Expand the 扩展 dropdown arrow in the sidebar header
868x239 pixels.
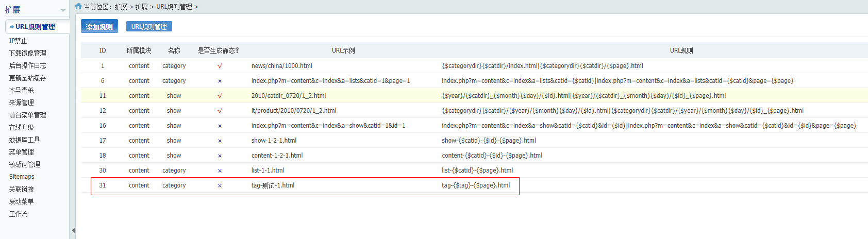(x=63, y=10)
